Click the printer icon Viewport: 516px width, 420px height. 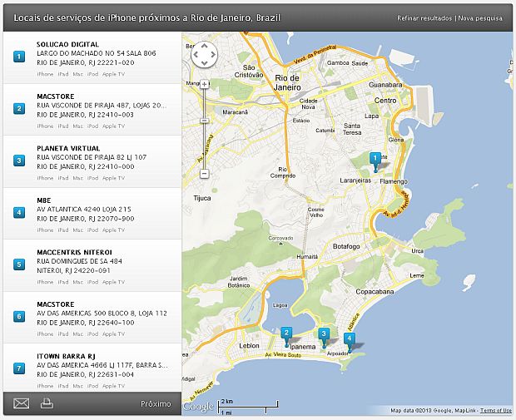pyautogui.click(x=47, y=403)
